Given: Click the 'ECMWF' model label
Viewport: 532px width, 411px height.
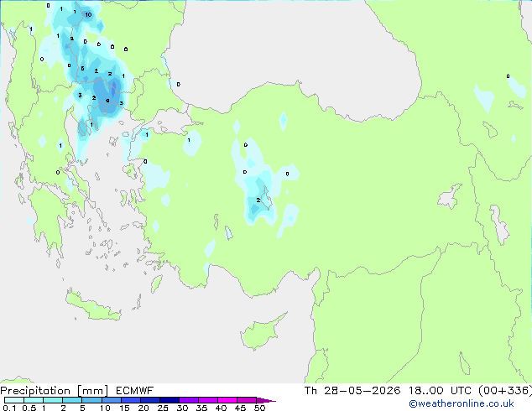Looking at the screenshot, I should tap(135, 391).
